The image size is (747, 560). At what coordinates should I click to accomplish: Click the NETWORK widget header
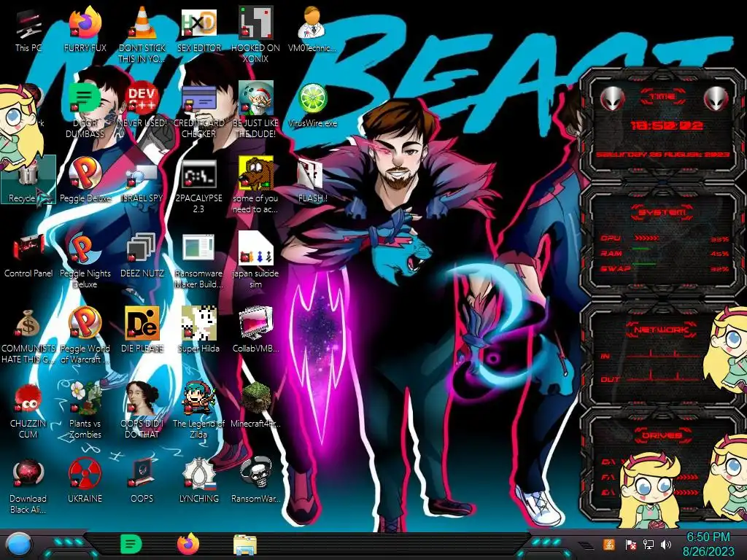coord(662,329)
